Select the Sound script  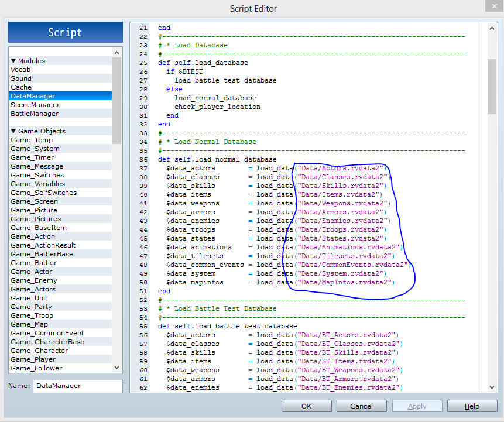click(x=61, y=78)
